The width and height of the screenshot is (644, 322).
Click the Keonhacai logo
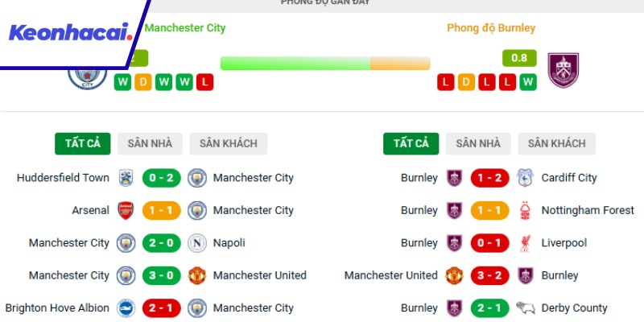point(71,32)
